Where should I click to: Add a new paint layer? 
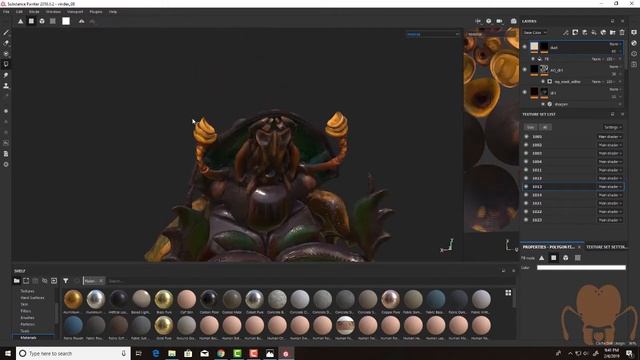584,32
